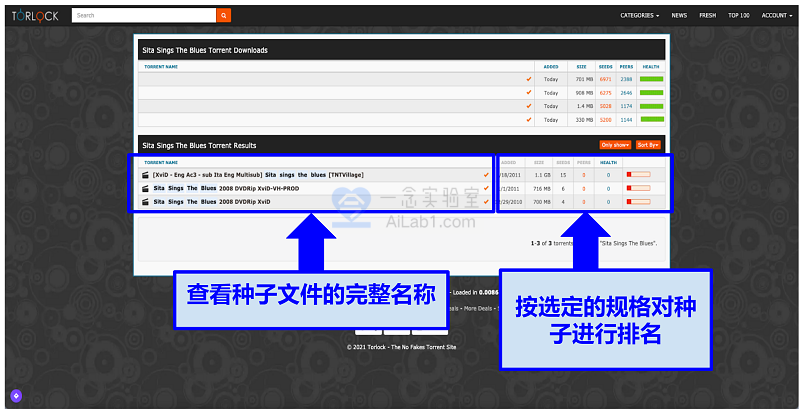
Task: Click the green health bar on the 330 MB row
Action: (651, 119)
